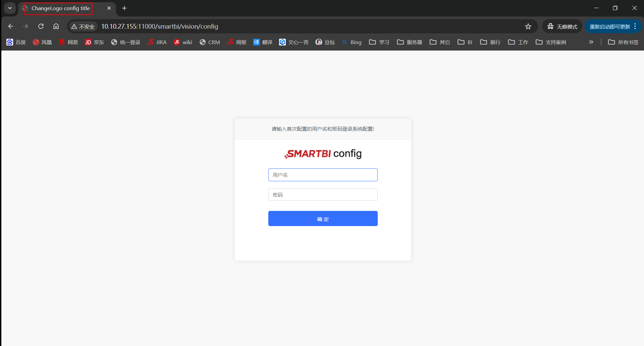Open the CRM bookmark
Viewport: 644px width, 346px height.
(209, 42)
